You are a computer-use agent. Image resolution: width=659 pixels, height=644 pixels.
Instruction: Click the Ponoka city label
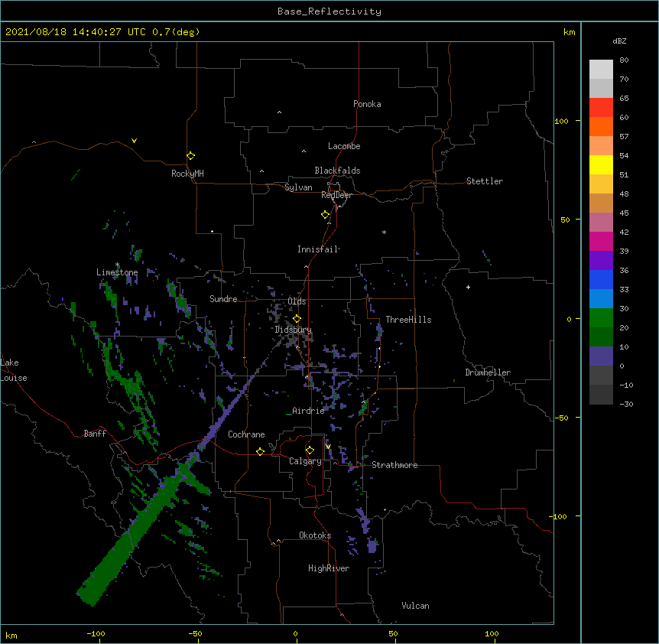click(x=367, y=104)
